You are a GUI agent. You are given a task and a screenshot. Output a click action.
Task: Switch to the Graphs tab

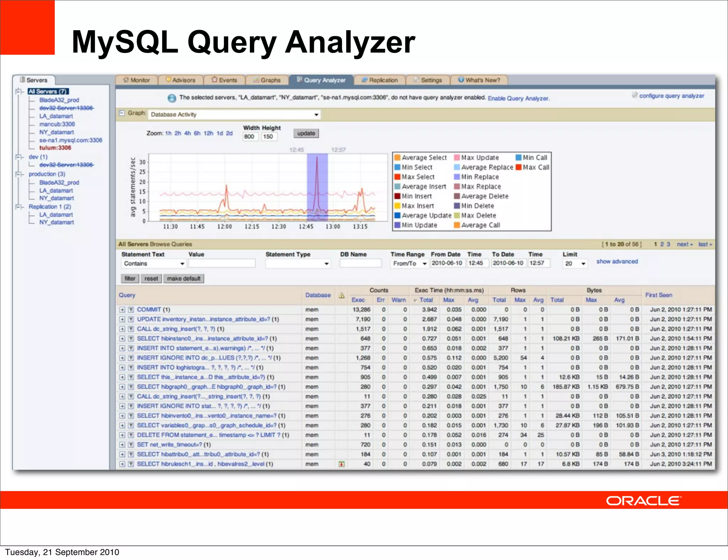point(267,80)
